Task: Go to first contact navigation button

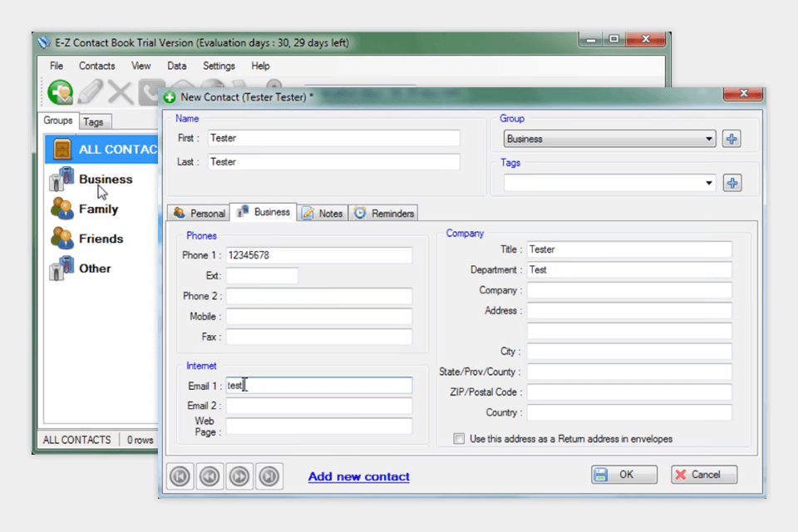Action: point(180,476)
